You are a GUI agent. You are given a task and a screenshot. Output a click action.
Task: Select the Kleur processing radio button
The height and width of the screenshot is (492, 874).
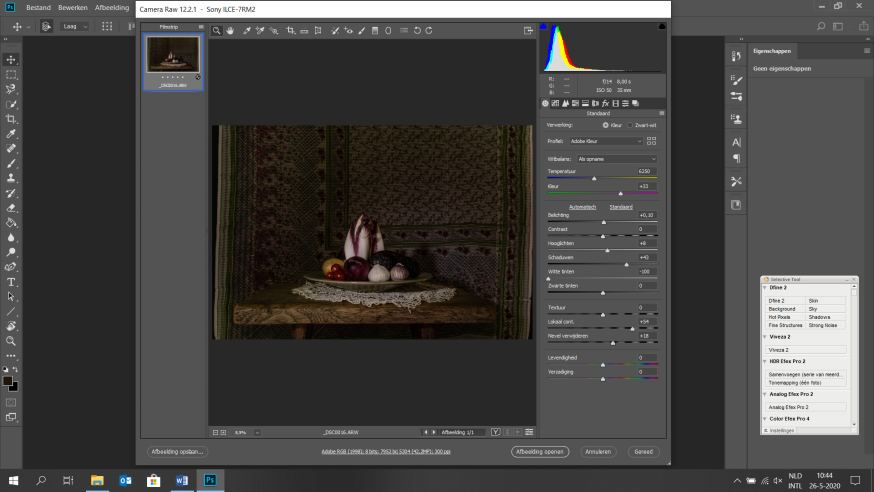(605, 125)
